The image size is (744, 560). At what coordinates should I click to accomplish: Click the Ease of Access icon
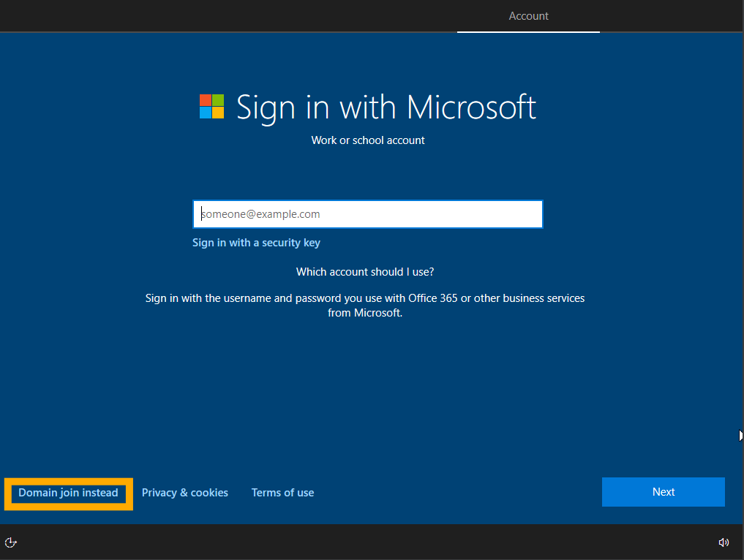point(10,542)
